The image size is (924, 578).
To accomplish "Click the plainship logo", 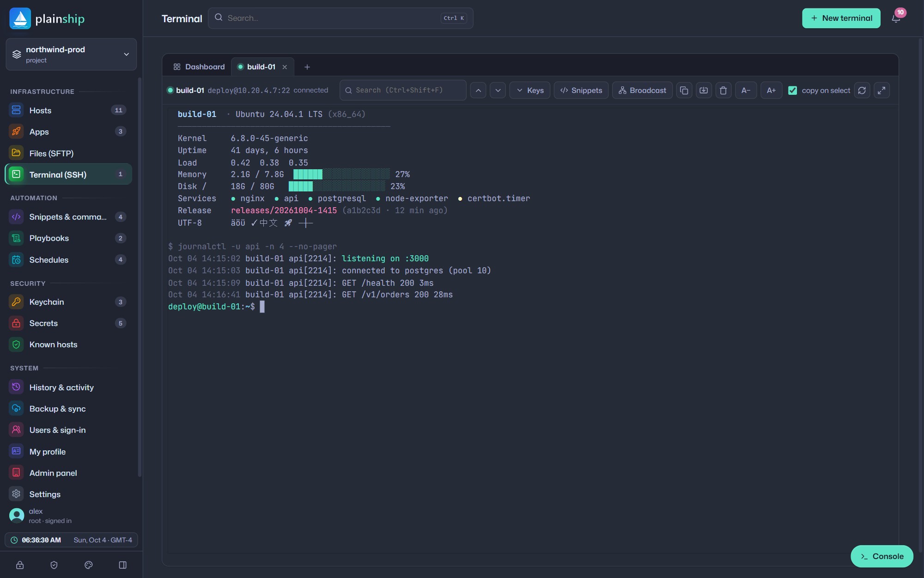I will coord(47,18).
